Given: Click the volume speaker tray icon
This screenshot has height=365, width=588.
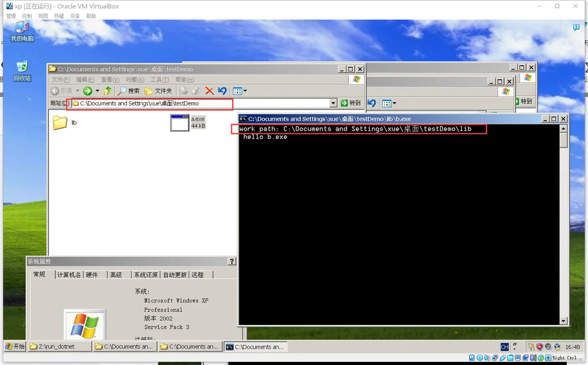Looking at the screenshot, I should (548, 347).
